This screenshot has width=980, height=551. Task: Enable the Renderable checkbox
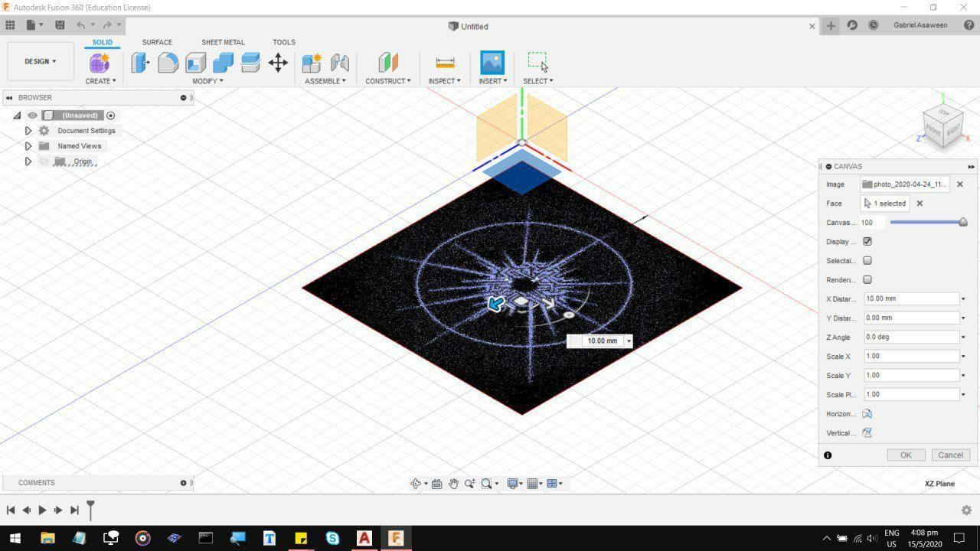[867, 280]
